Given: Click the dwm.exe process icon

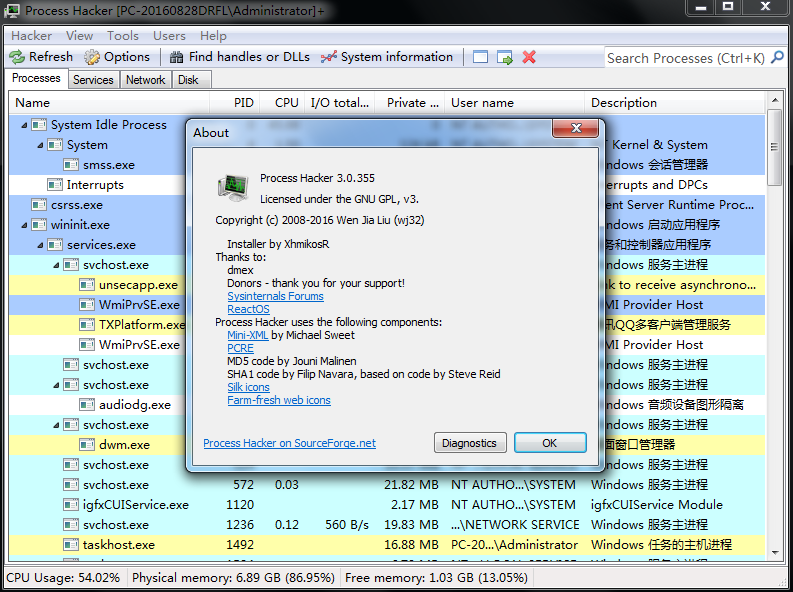Looking at the screenshot, I should coord(86,444).
